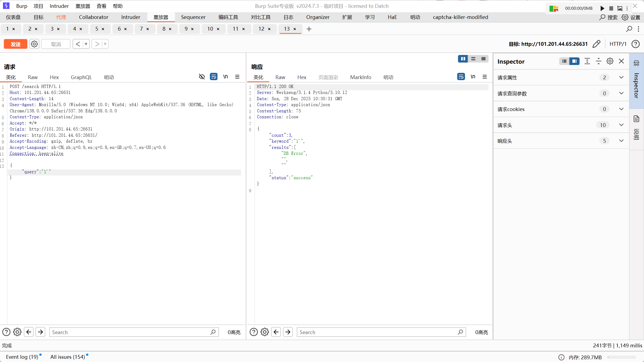
Task: Expand the 请求头 section in Inspector
Action: [621, 125]
